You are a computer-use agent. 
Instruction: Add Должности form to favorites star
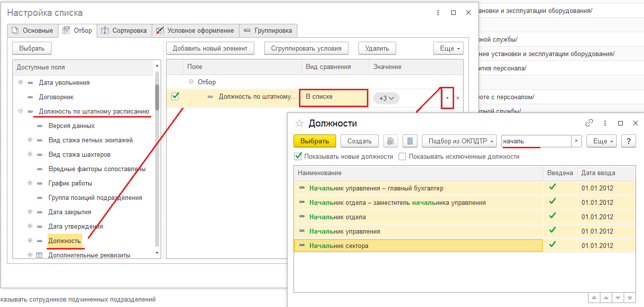[299, 123]
